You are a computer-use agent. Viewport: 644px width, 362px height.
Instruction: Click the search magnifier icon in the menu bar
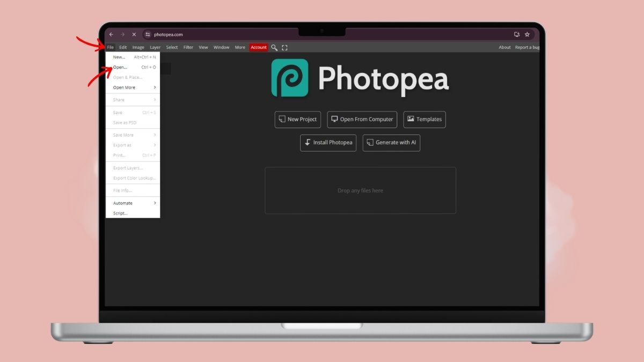(x=274, y=47)
